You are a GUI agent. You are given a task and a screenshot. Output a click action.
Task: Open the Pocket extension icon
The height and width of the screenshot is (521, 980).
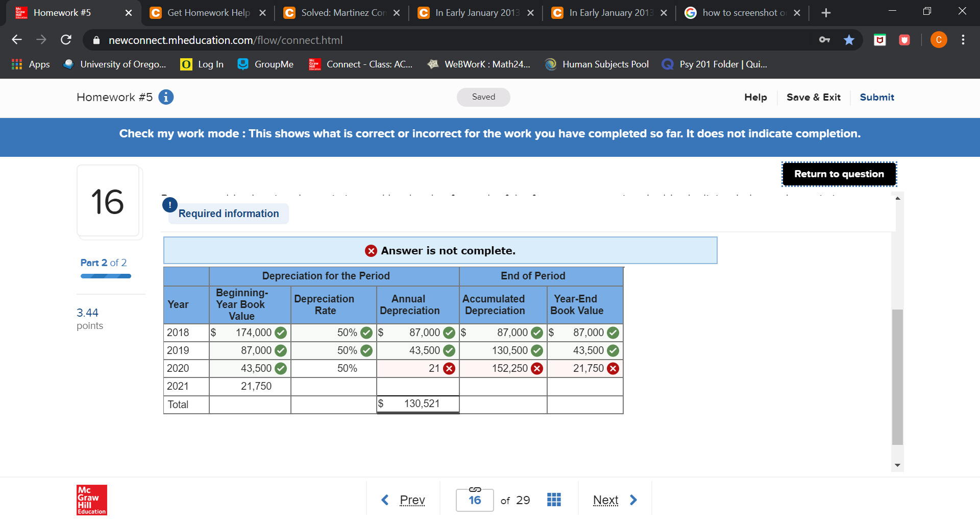point(880,40)
